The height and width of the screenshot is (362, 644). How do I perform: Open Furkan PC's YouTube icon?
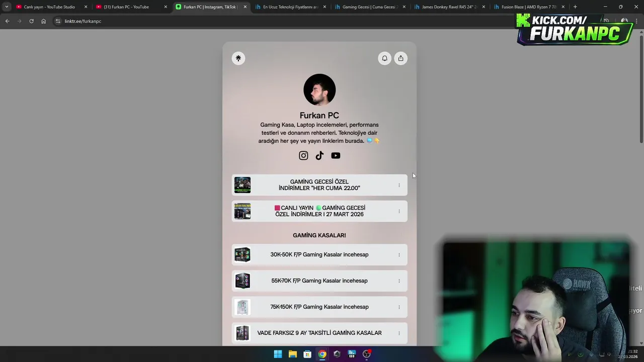[336, 156]
